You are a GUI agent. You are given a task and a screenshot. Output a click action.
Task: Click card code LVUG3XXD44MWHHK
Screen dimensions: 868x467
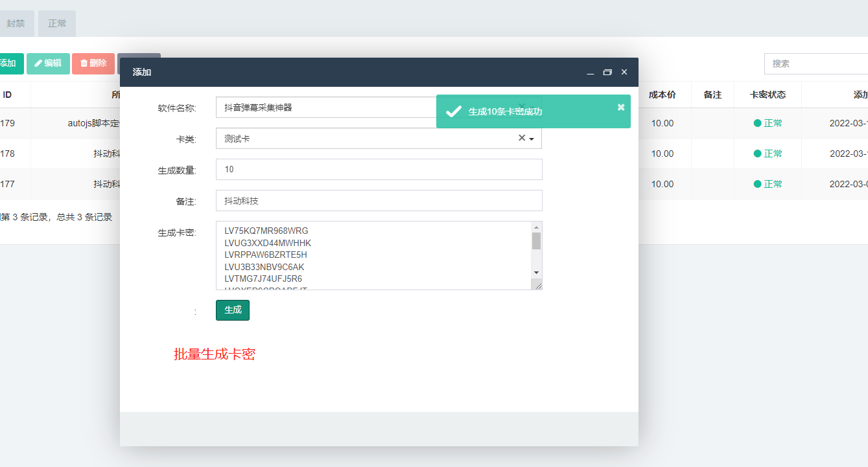268,243
